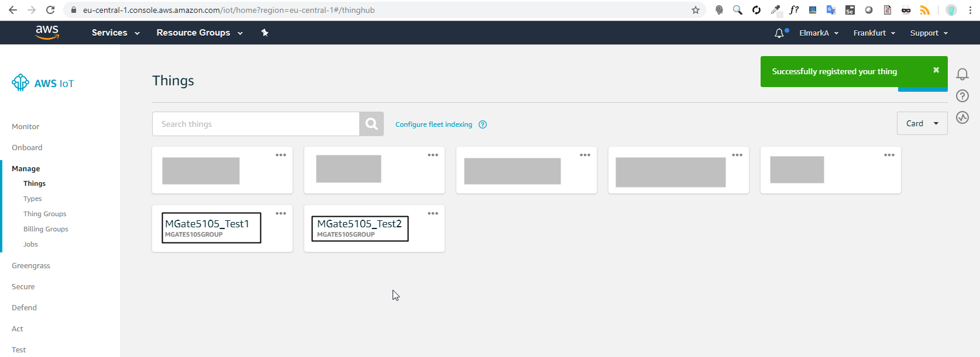The width and height of the screenshot is (980, 357).
Task: Bookmark this page with the star icon
Action: 696,10
